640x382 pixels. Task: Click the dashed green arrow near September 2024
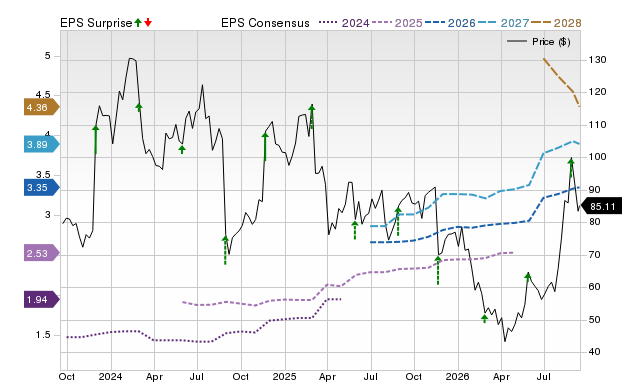(x=225, y=250)
